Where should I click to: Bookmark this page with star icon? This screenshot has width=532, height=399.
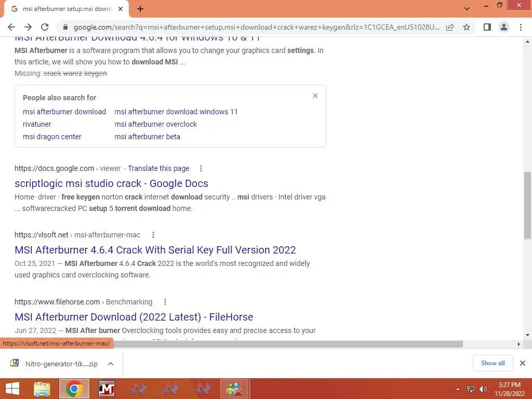point(467,27)
